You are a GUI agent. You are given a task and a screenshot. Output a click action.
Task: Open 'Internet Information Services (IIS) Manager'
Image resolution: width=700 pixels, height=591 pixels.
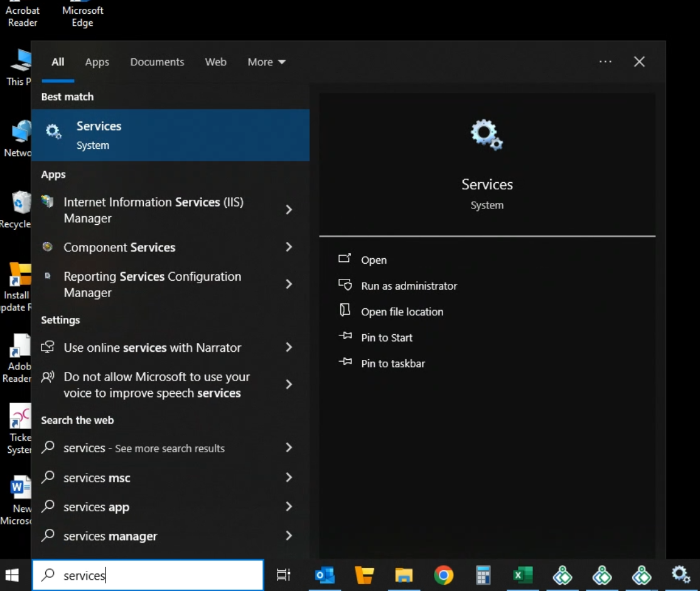[x=154, y=210]
